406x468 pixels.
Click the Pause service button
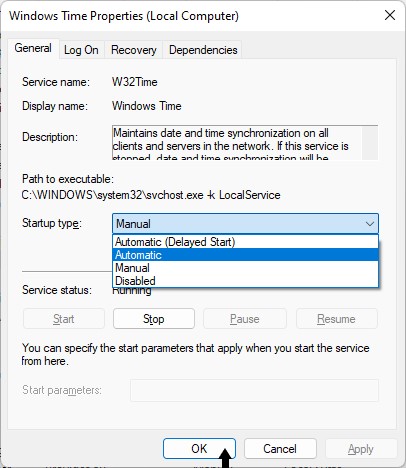click(x=245, y=319)
